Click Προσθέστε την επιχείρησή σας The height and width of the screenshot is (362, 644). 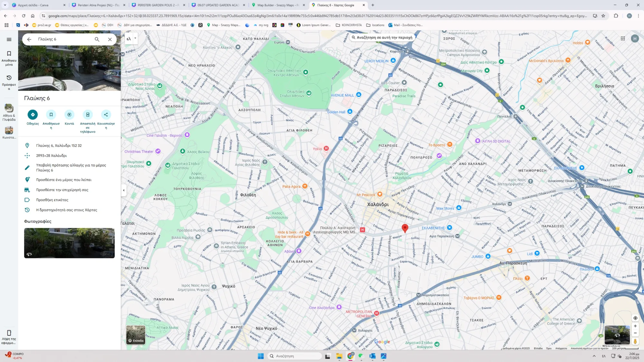click(62, 190)
